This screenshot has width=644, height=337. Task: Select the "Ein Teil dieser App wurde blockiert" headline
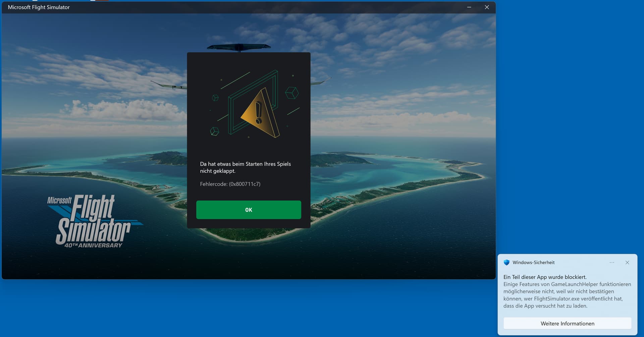(545, 277)
